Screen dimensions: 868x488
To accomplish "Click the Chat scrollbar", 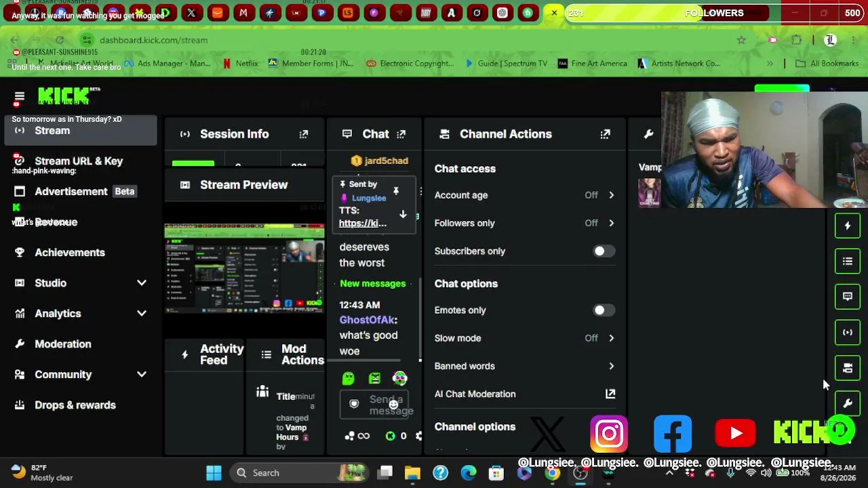I will point(420,319).
